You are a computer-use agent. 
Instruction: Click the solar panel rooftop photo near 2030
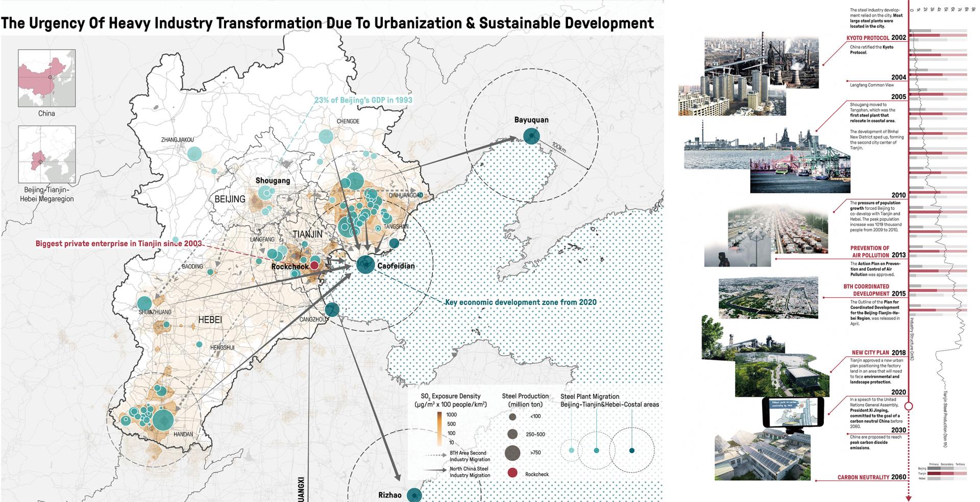tap(763, 455)
